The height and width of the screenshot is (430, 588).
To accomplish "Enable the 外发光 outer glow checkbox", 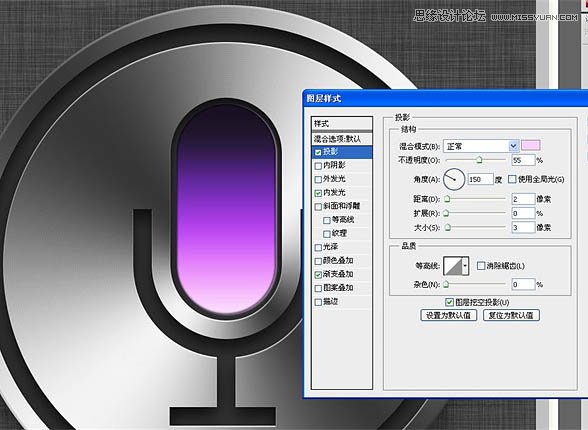I will coord(318,180).
